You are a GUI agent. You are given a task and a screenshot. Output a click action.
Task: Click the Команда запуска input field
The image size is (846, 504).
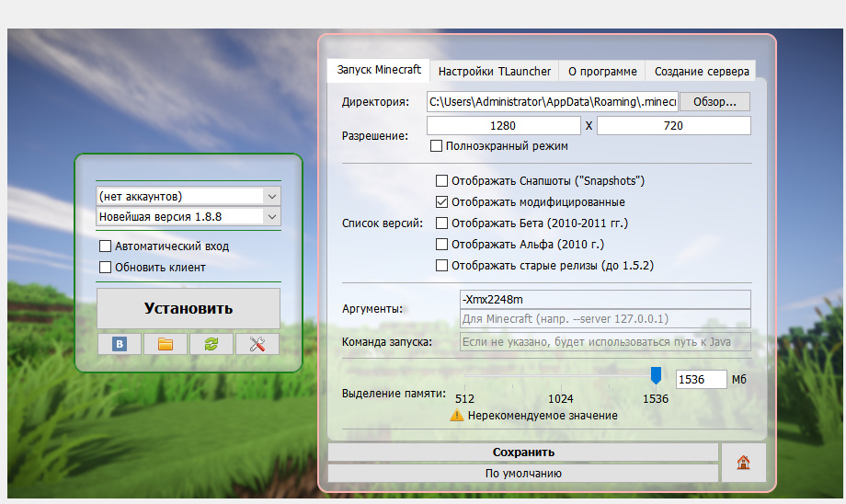point(605,341)
